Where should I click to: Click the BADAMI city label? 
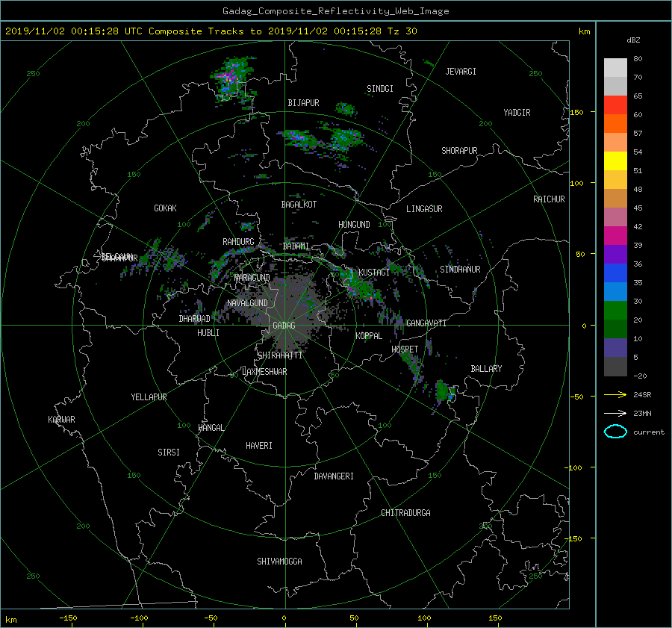tap(296, 246)
